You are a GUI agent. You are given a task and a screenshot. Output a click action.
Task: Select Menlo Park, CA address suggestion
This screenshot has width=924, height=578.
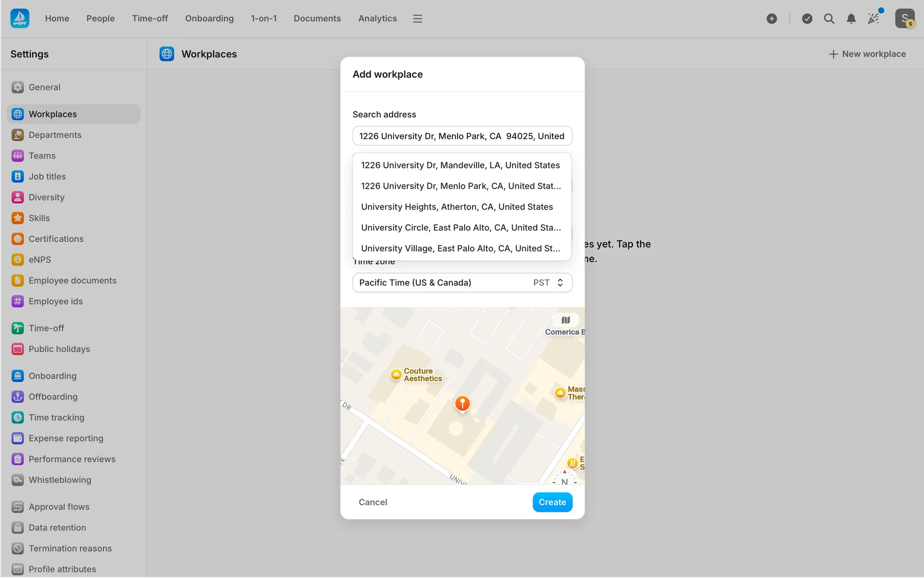[x=461, y=186]
